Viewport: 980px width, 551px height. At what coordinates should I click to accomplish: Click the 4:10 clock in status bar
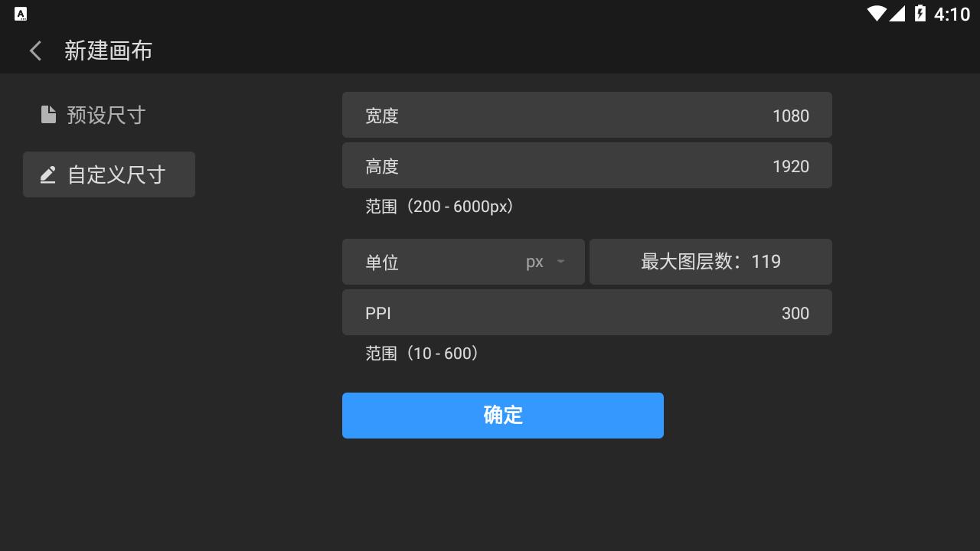click(952, 15)
